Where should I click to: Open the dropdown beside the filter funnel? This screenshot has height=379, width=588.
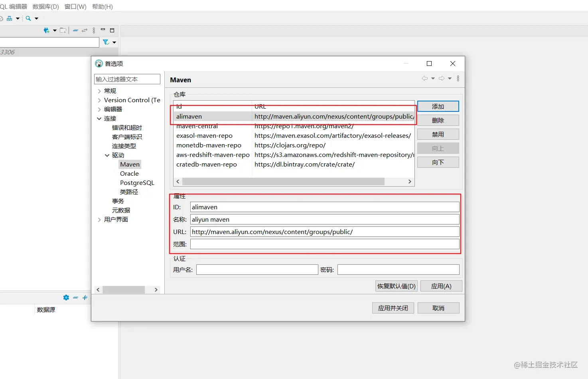point(114,42)
